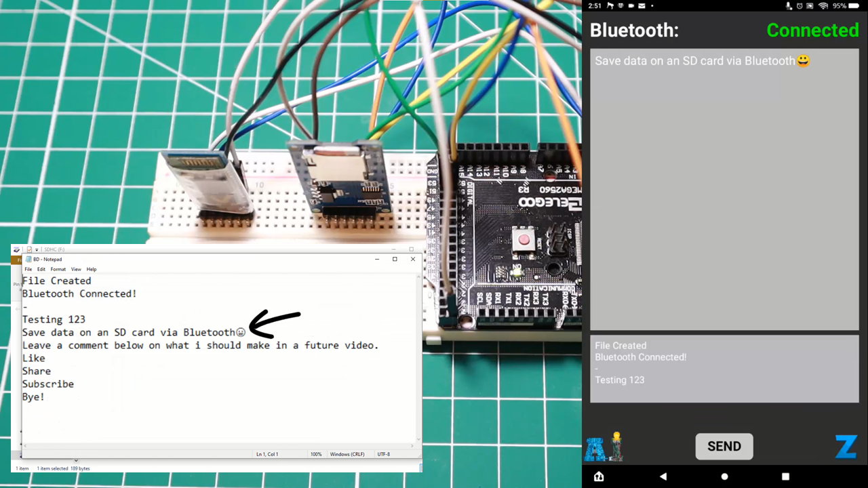Tap the microphone status bar icon

(788, 5)
